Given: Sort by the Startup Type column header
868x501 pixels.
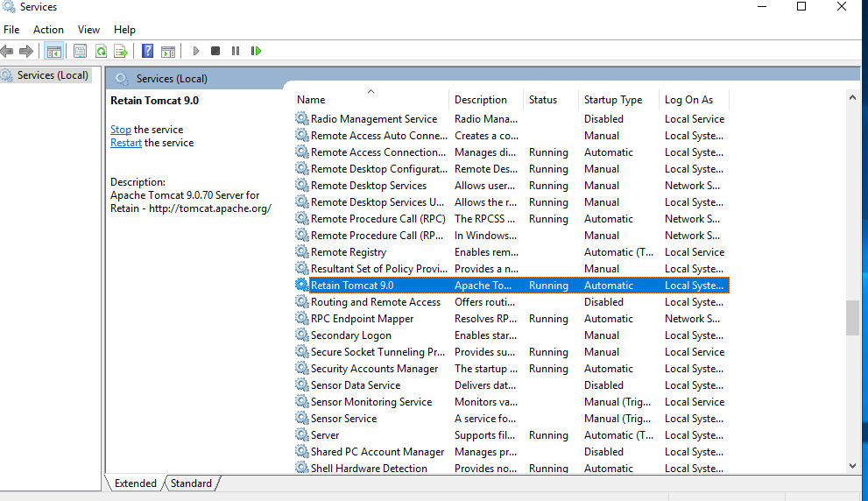Looking at the screenshot, I should [x=613, y=100].
